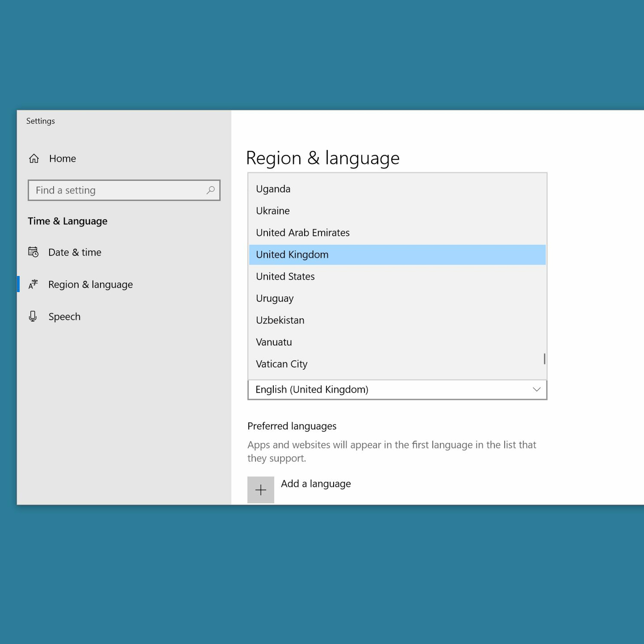Screen dimensions: 644x644
Task: Click the Time & Language heading
Action: coord(68,221)
